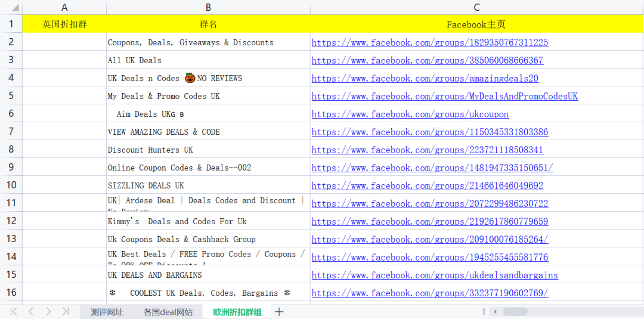644x319 pixels.
Task: Select cell 'COOLEST UK Deals, Codes, Bargains'
Action: pyautogui.click(x=208, y=293)
